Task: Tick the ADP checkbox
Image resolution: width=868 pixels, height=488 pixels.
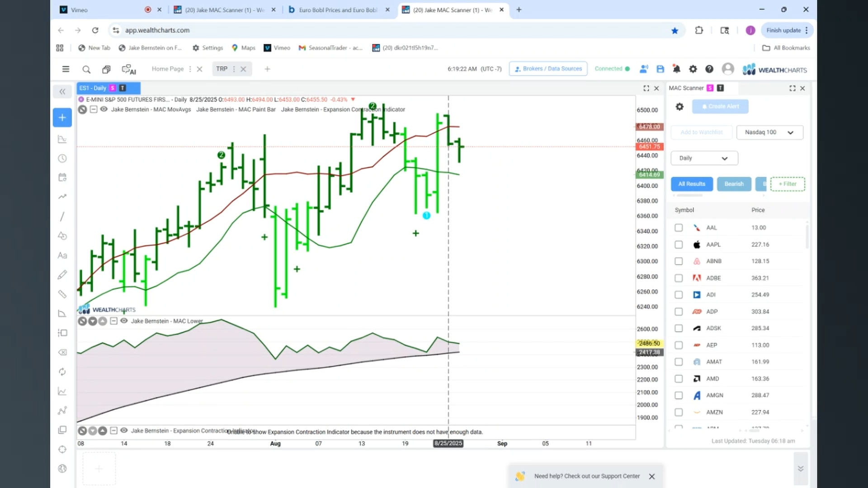Action: click(x=679, y=312)
